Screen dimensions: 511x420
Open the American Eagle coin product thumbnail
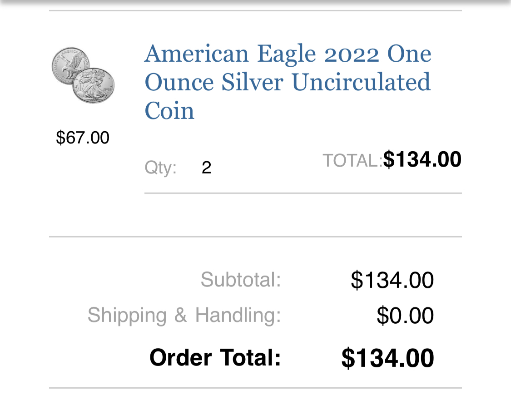point(83,75)
